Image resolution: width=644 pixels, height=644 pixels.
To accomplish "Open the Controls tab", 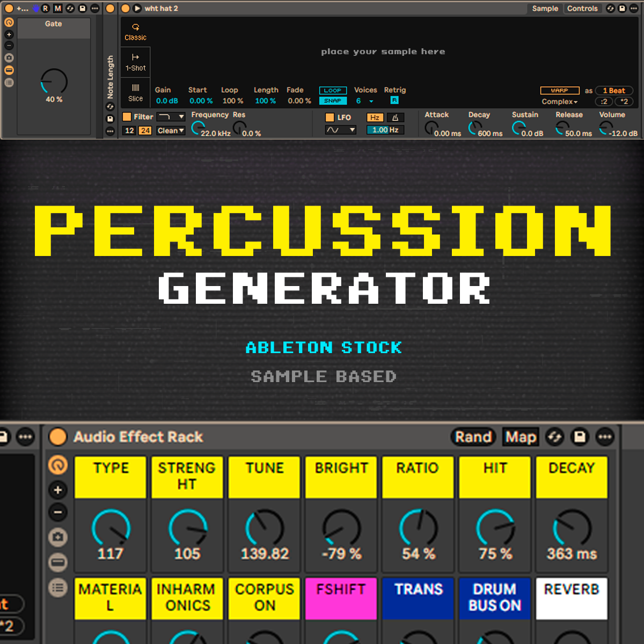I will [x=582, y=9].
